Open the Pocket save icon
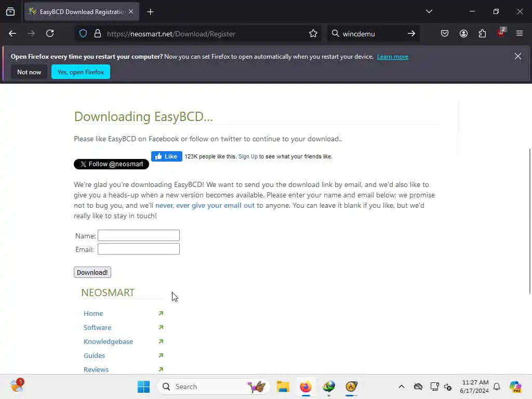This screenshot has height=399, width=532. click(x=445, y=34)
